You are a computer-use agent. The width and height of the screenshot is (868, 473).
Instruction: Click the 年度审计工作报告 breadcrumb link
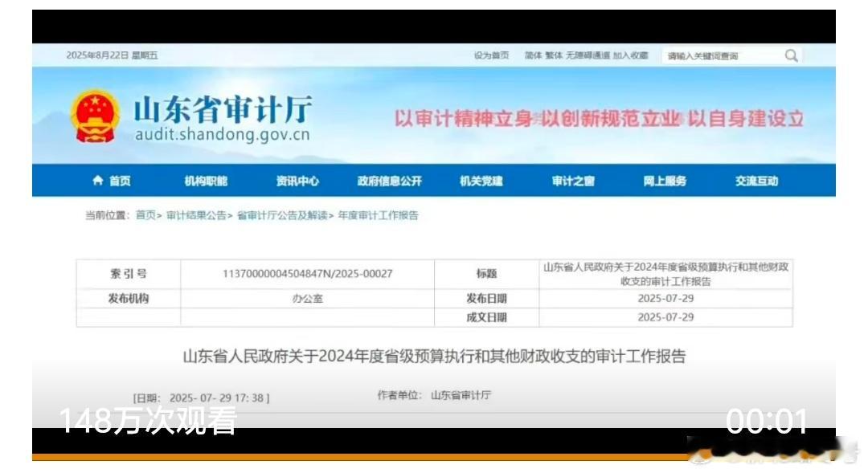point(378,215)
